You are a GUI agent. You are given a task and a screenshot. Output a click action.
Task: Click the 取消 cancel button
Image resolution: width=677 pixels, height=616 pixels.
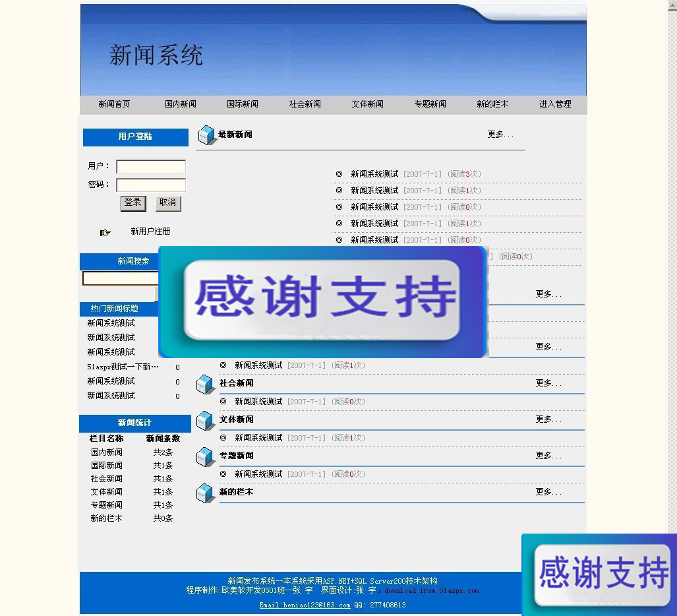coord(168,203)
